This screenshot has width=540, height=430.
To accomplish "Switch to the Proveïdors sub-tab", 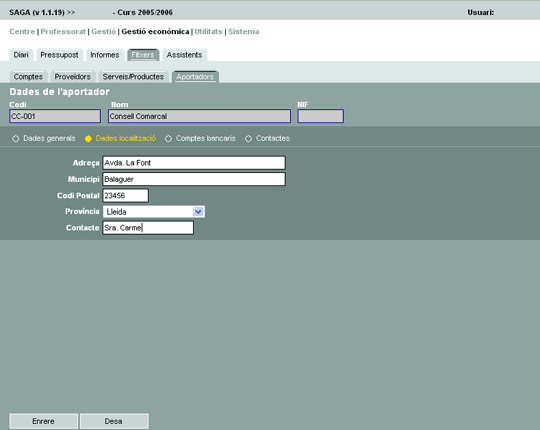I will [73, 77].
